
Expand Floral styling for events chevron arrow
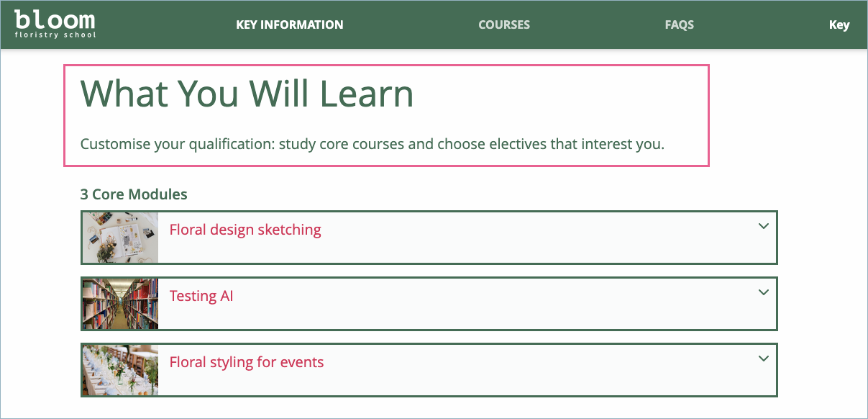pos(764,359)
